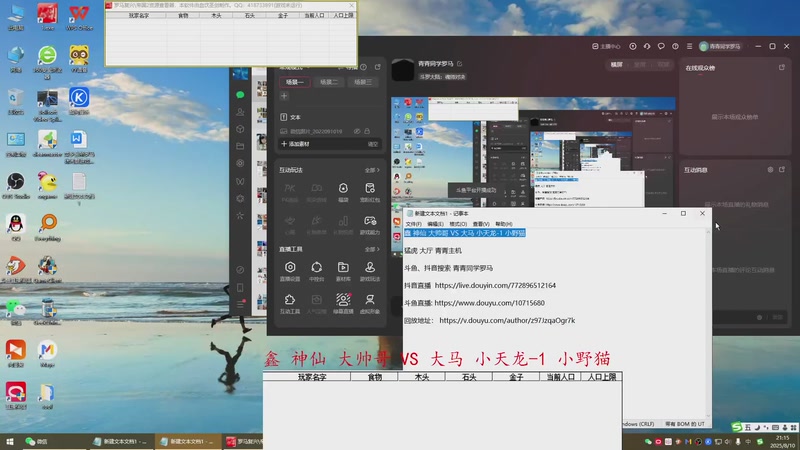Open Notepad 帮助(H) menu
This screenshot has width=800, height=450.
click(504, 224)
